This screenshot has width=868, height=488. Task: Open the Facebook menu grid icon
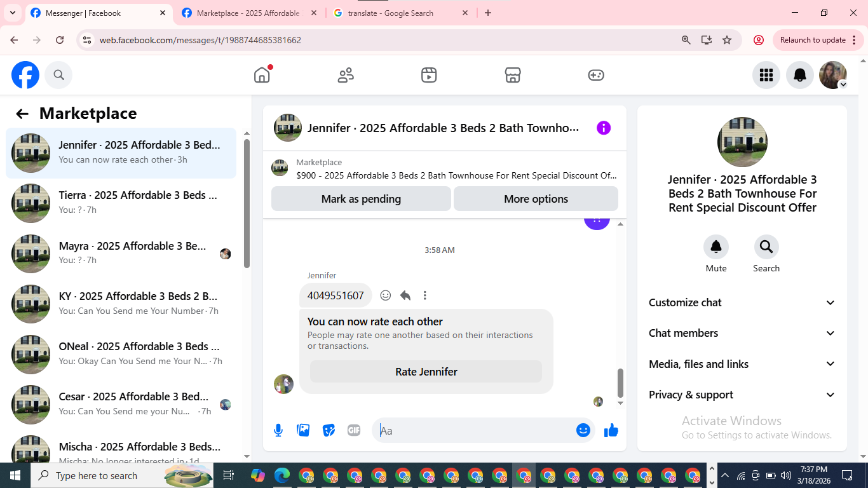click(x=766, y=75)
